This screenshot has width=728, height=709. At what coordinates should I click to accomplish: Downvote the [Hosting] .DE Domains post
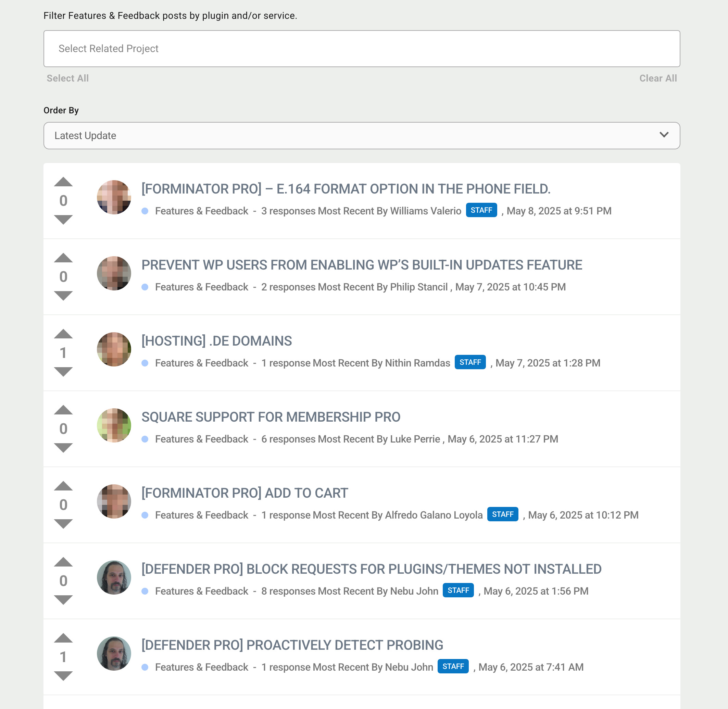click(x=63, y=372)
